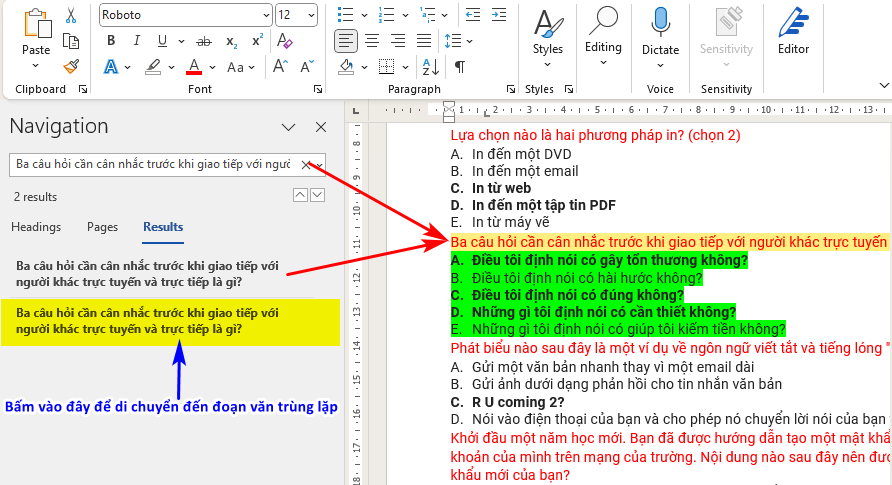Decrease paragraph indent
Viewport: 892px width, 485px height.
point(473,15)
